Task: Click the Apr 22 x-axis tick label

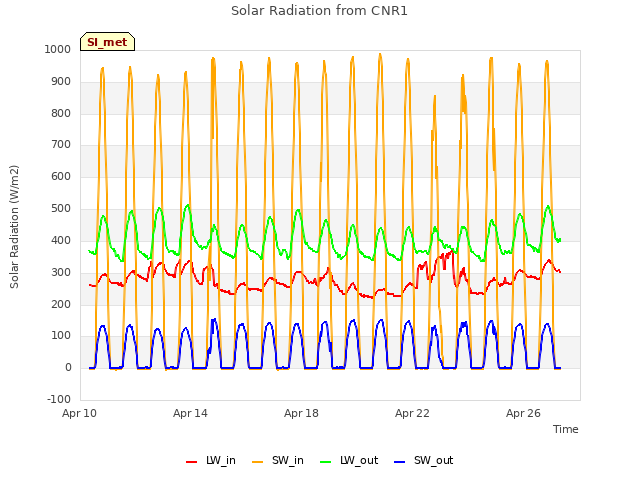Action: tap(412, 413)
